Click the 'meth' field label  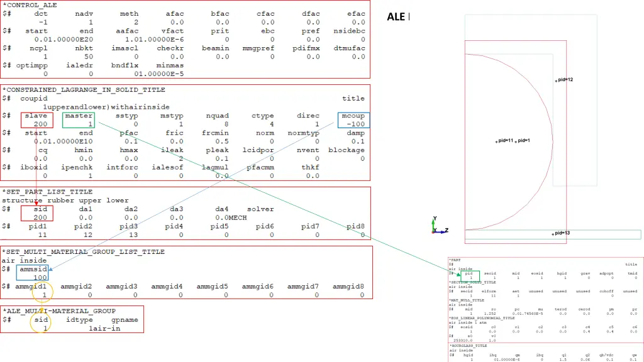pos(129,14)
